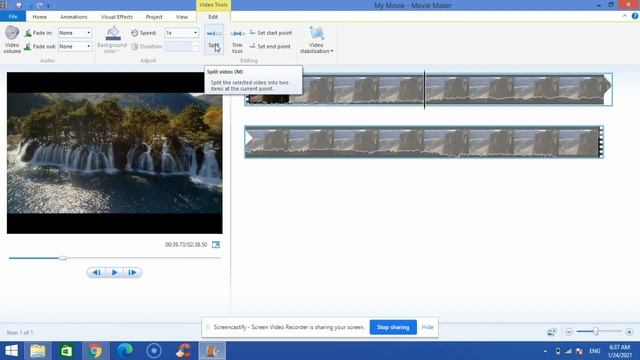640x360 pixels.
Task: Select the second timeline clip strip
Action: tap(424, 142)
